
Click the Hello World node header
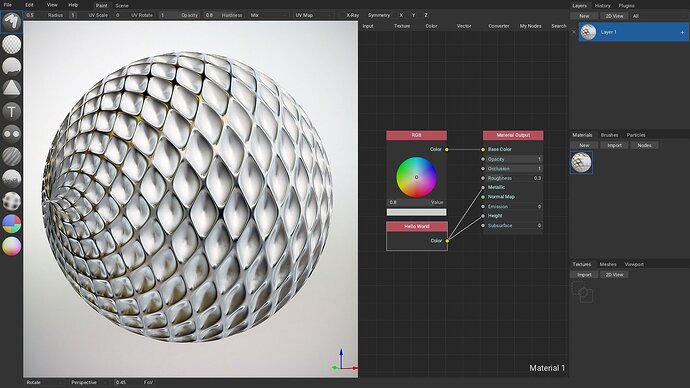[x=417, y=227]
